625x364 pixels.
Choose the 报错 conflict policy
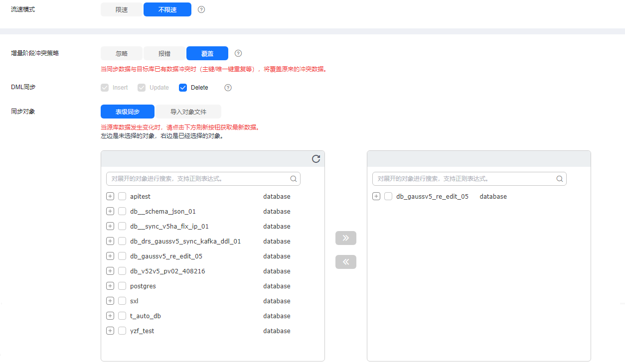point(164,53)
